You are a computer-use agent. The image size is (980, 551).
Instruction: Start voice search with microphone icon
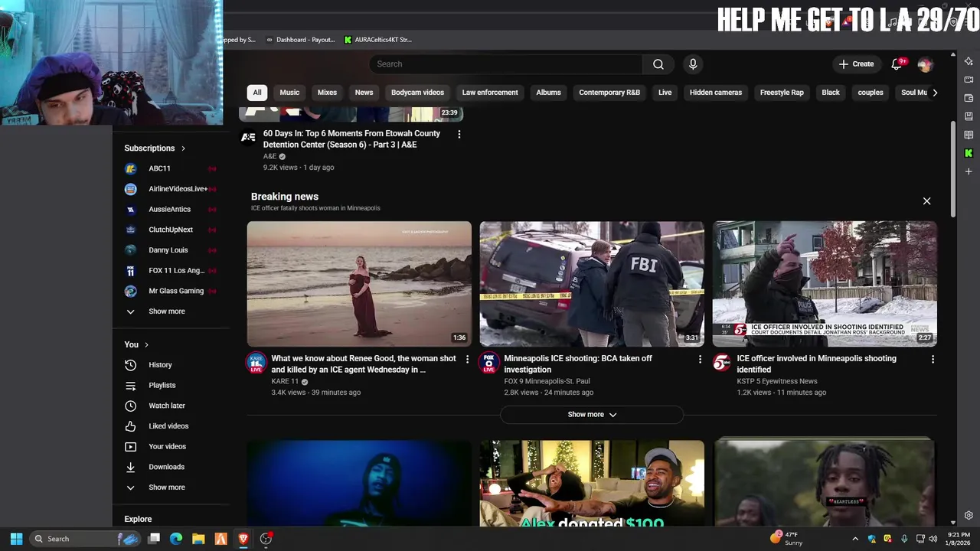click(693, 64)
